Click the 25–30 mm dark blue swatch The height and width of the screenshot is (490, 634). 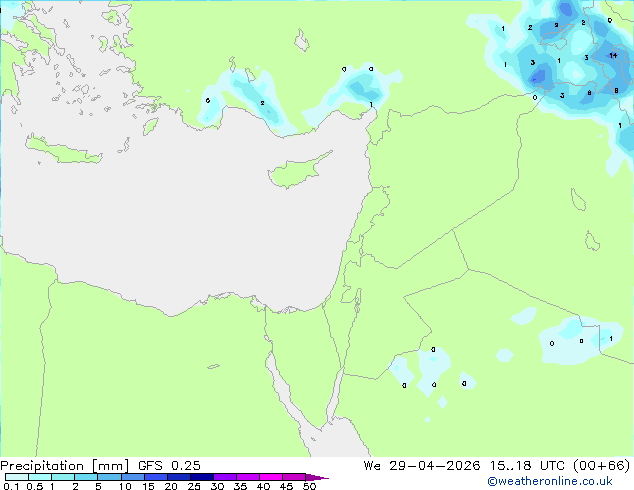201,477
